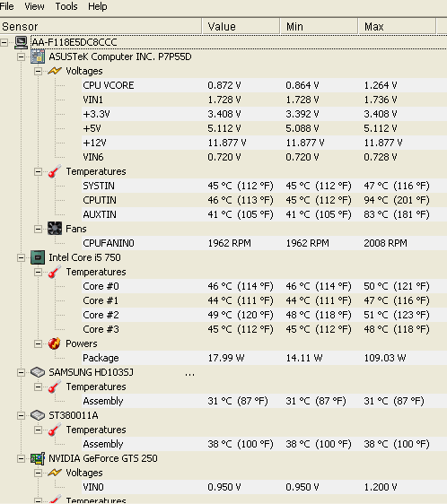
Task: Select the SYSTIN temperature row
Action: point(264,186)
